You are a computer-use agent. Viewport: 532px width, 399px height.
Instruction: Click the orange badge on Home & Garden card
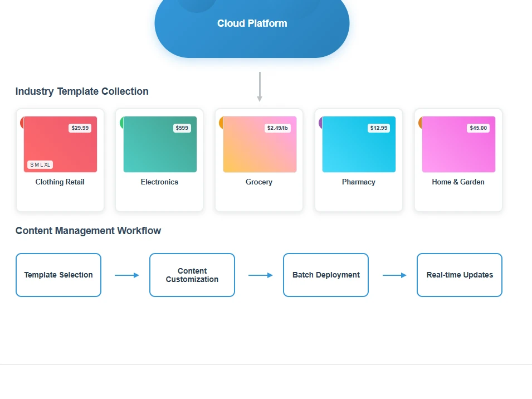pyautogui.click(x=421, y=123)
